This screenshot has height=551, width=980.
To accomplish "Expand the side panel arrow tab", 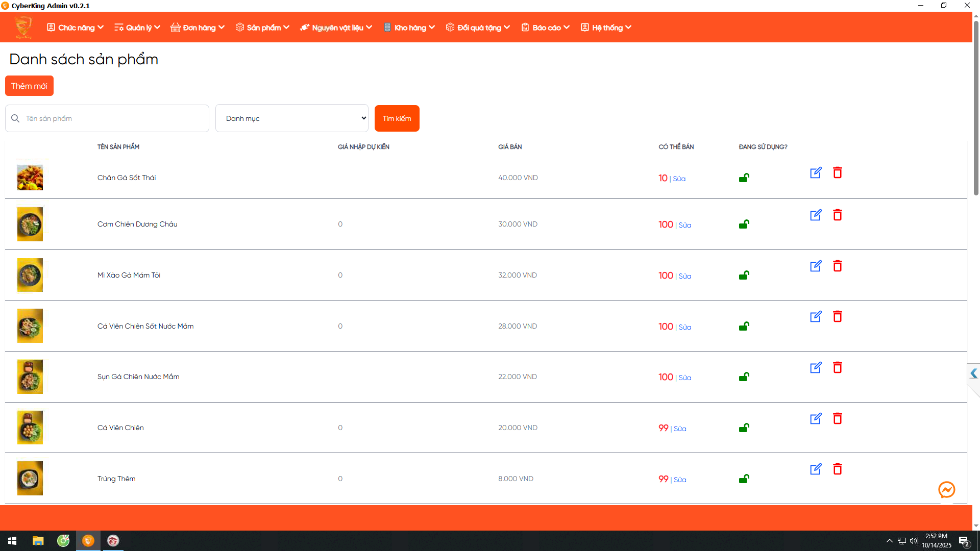I will (x=973, y=373).
